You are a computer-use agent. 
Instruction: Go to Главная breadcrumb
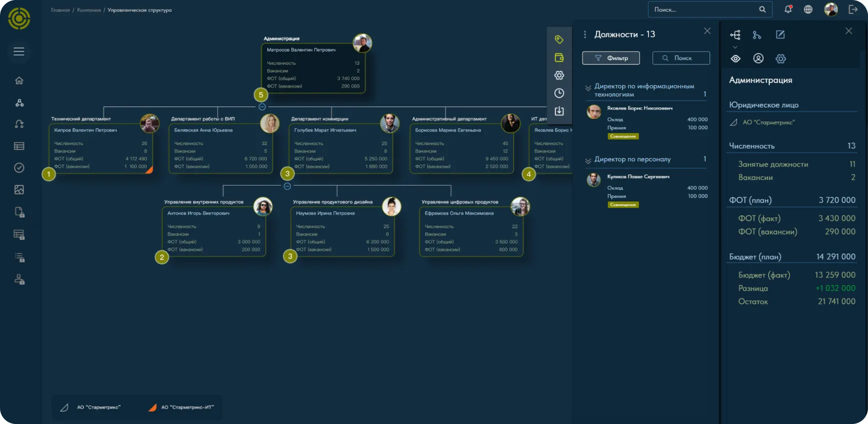click(x=60, y=10)
